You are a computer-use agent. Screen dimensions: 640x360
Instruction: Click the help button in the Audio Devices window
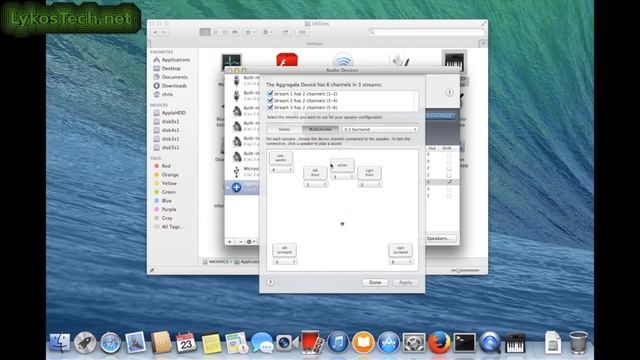coord(449,93)
